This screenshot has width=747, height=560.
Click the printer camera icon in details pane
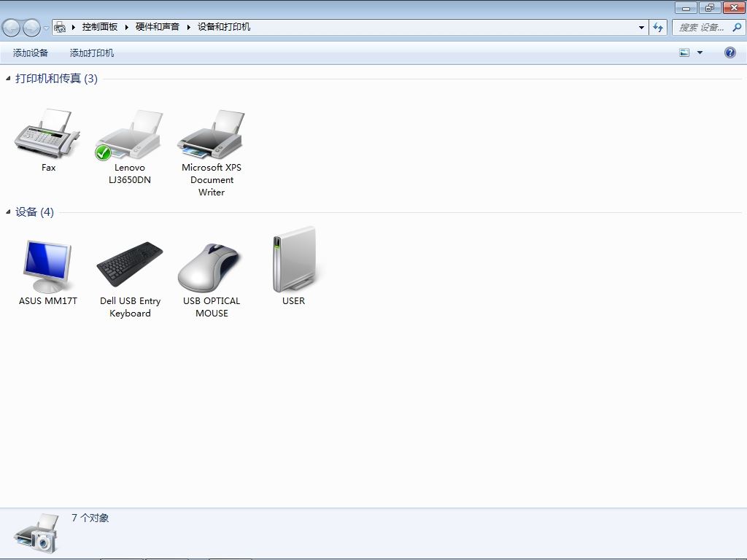pos(36,533)
